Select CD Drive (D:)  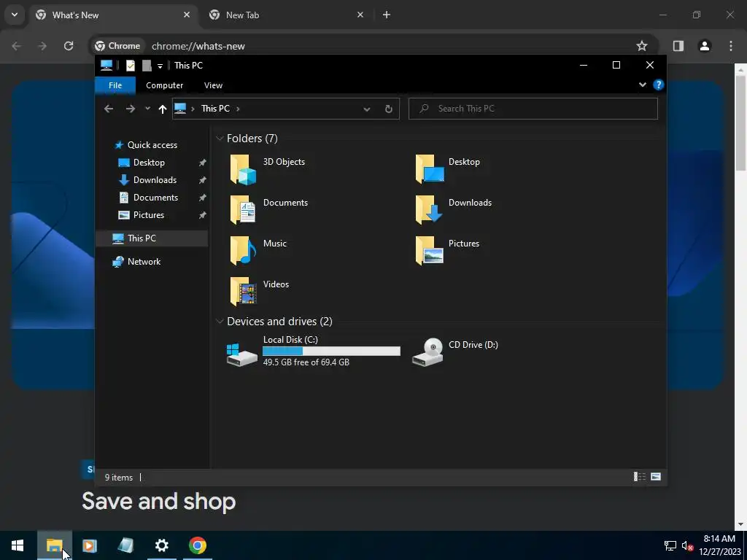pyautogui.click(x=455, y=351)
